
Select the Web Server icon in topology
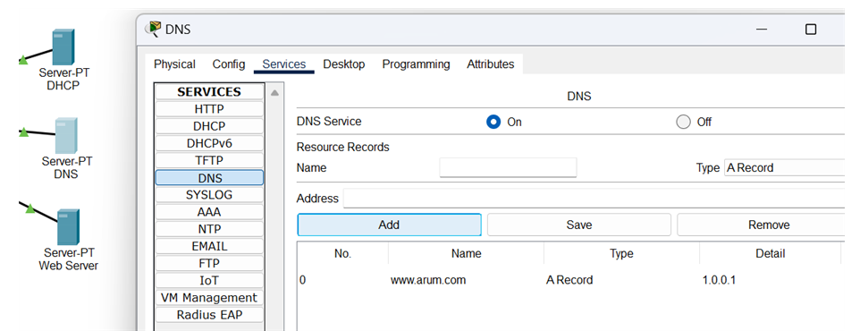tap(69, 227)
